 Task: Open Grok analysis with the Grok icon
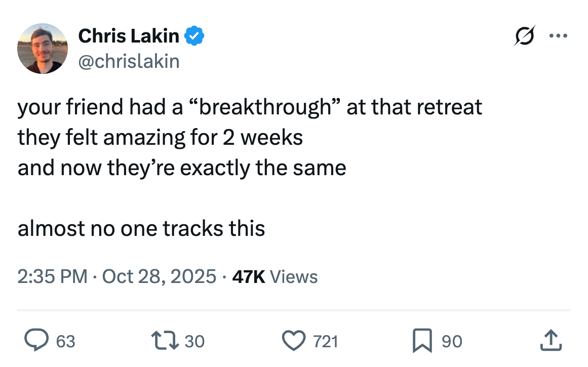click(525, 35)
